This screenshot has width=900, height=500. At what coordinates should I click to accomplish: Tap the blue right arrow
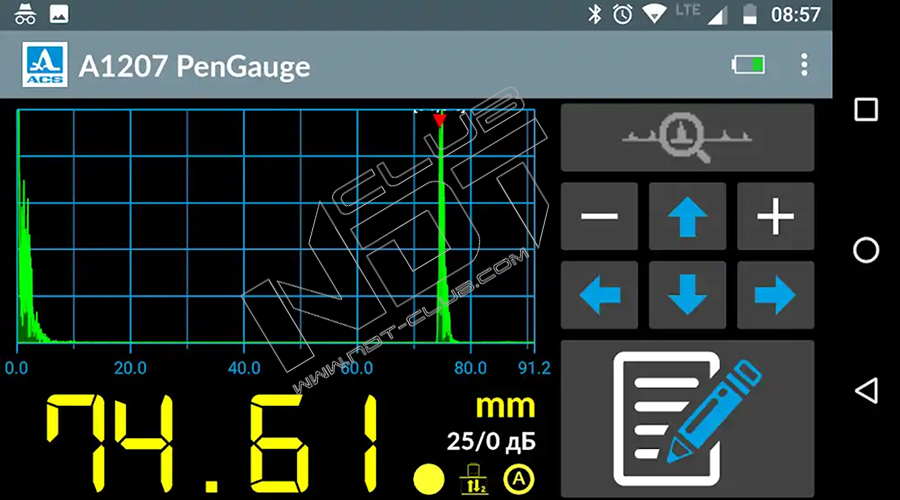[x=775, y=295]
